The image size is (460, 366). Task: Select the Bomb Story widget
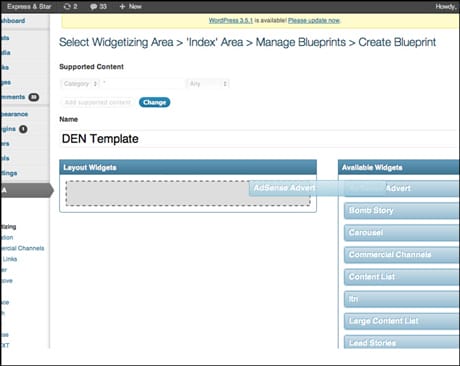coord(402,211)
